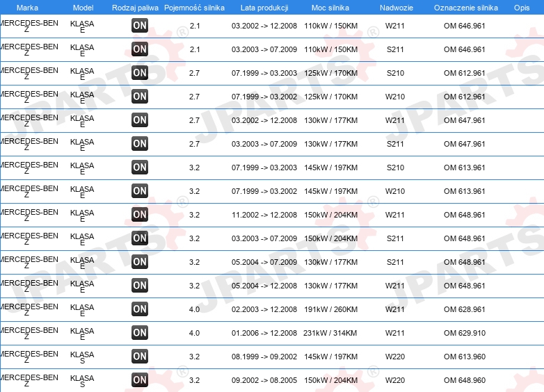Click W220 body cell in OM 613.960 row
Image resolution: width=544 pixels, height=392 pixels.
pos(395,357)
